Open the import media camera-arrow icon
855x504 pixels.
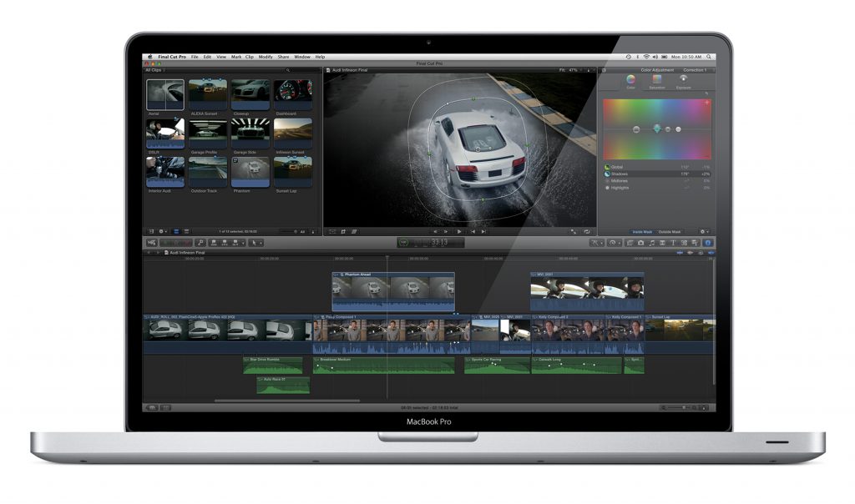(152, 243)
